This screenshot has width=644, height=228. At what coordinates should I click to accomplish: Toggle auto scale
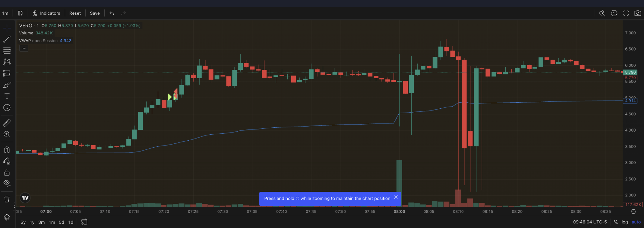(636, 222)
